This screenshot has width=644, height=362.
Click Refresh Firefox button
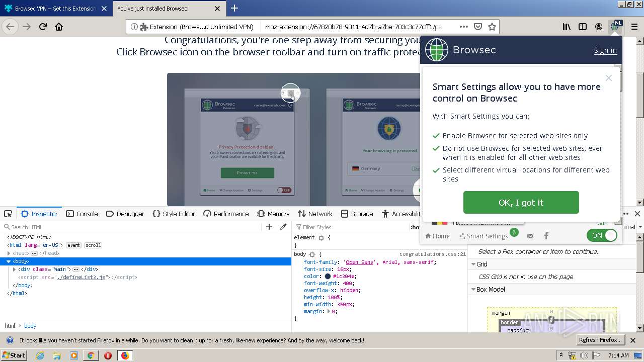click(601, 340)
